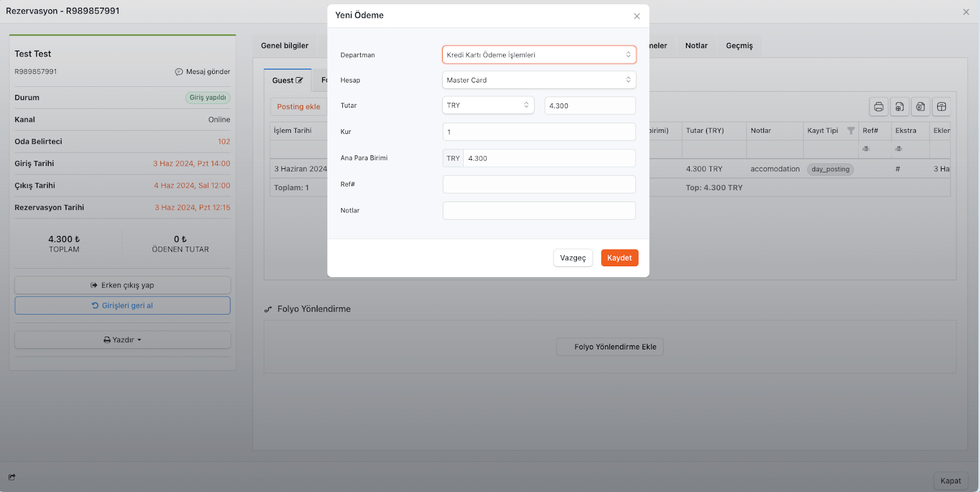The height and width of the screenshot is (492, 980).
Task: Click the filter icon in Kayıt Tipi column
Action: [851, 131]
